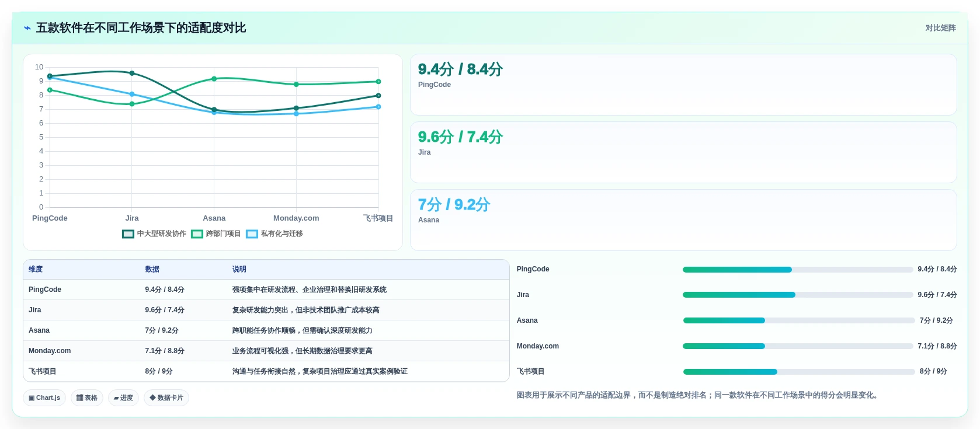The height and width of the screenshot is (429, 980).
Task: Click the description 沟通与任务衔接自然，复杂项目治理应通过真实案例验证
Action: pos(320,371)
